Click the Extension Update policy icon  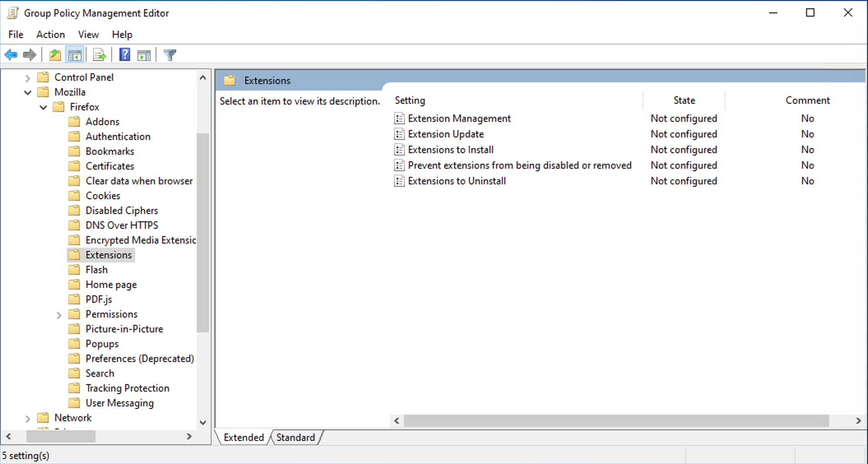coord(399,134)
